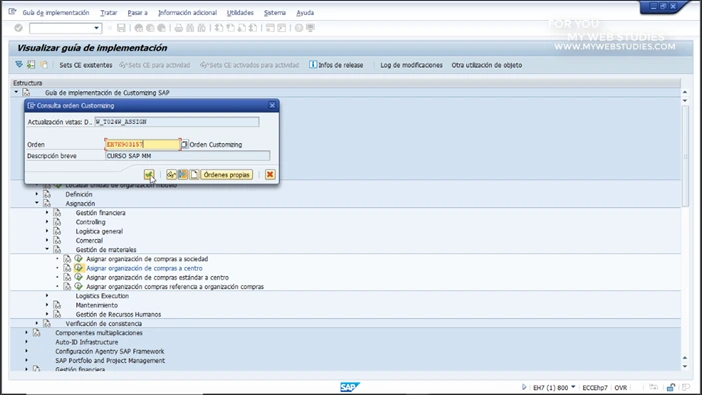Run the activity Asignar organización de compras a sociedad

(78, 259)
